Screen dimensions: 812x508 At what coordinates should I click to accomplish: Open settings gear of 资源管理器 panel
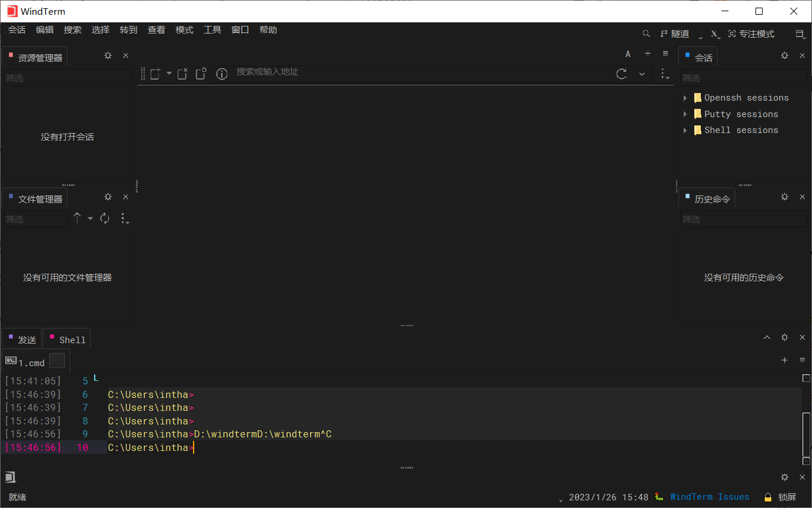pyautogui.click(x=108, y=55)
